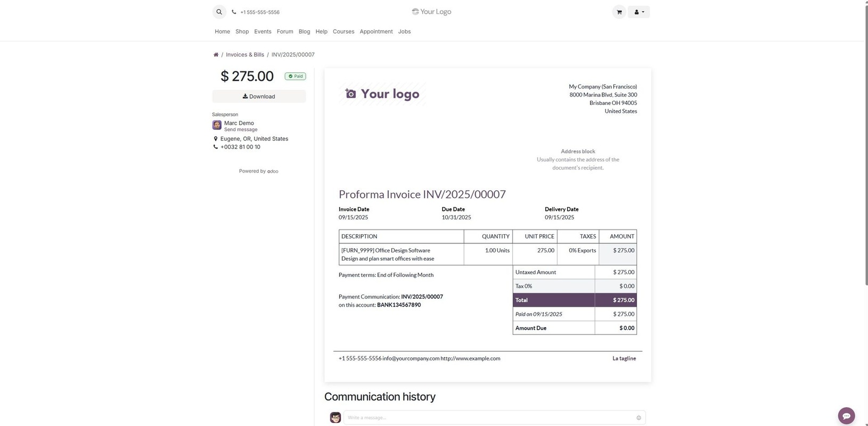Click Marc Demo's avatar image
868x426 pixels.
point(217,125)
